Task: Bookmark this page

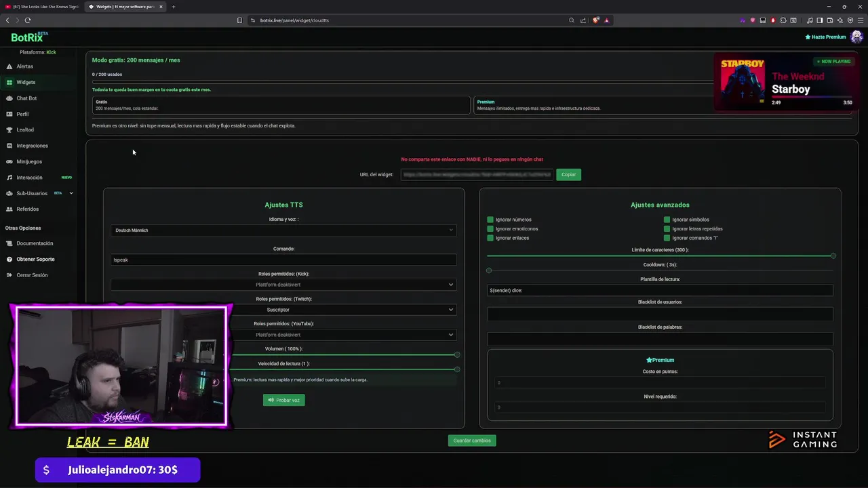Action: coord(239,20)
